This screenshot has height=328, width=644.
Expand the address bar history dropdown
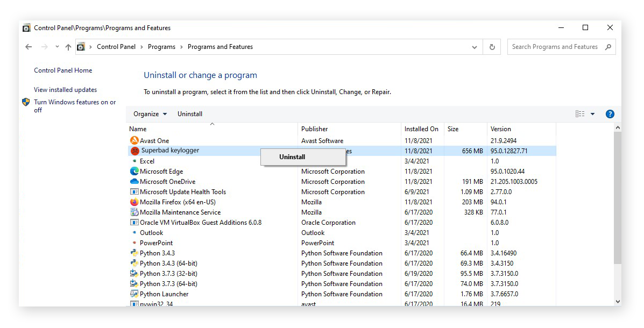click(474, 47)
